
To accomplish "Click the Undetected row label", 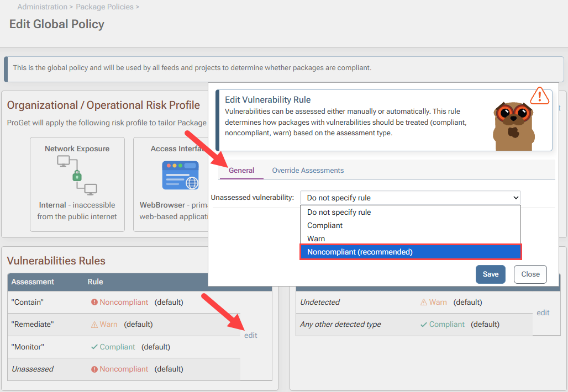I will click(x=320, y=302).
